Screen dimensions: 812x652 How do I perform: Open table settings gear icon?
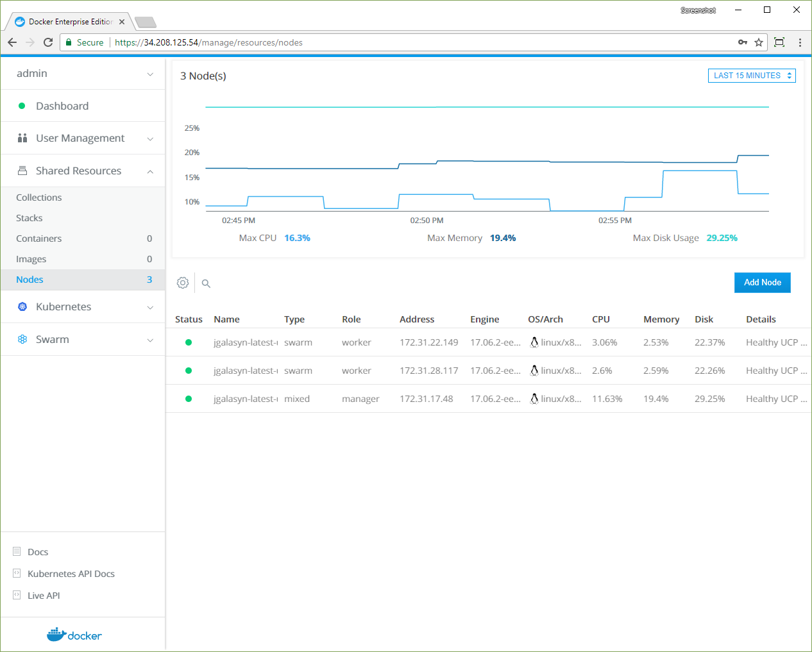(x=183, y=283)
